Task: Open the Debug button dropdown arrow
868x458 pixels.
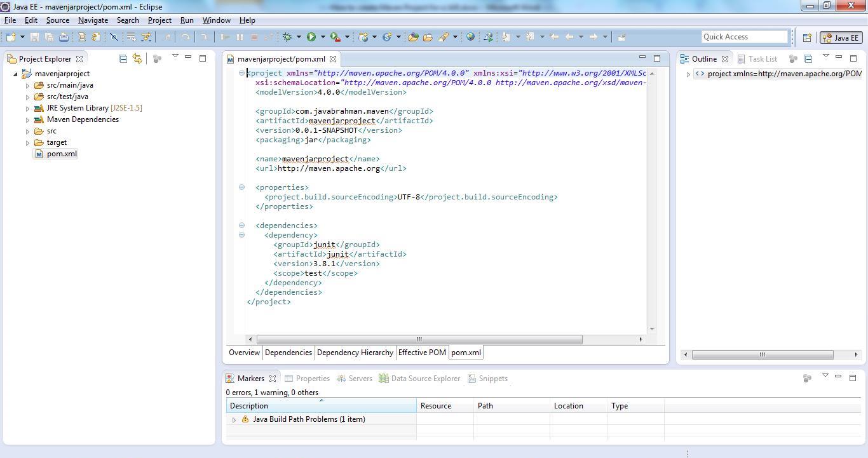Action: tap(299, 37)
